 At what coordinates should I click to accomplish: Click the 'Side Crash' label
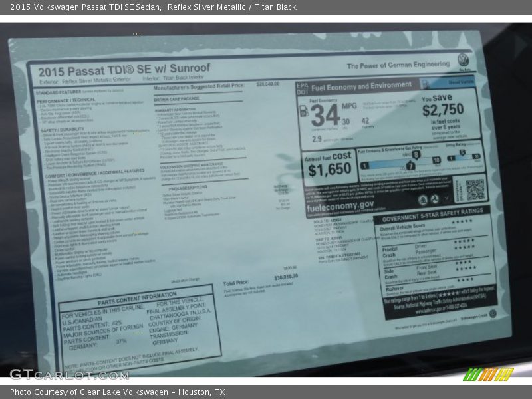390,274
